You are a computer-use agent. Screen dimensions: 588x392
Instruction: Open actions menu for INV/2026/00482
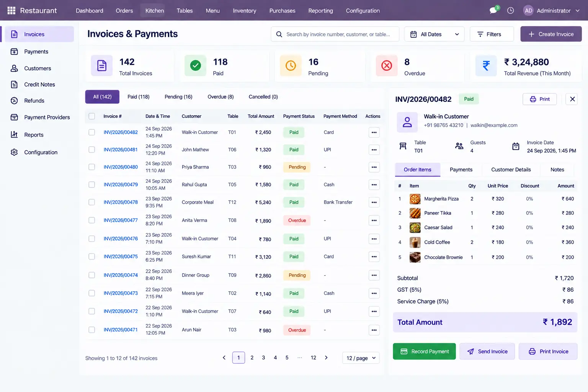click(374, 132)
